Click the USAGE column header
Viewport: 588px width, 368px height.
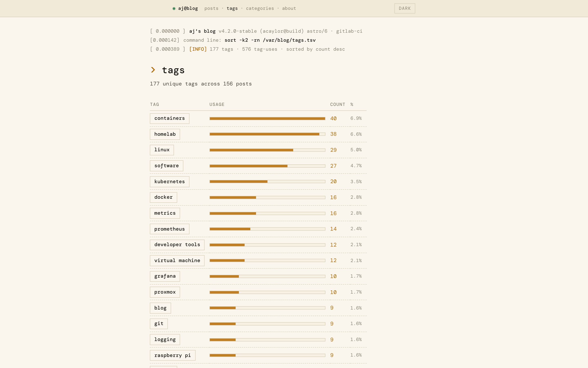point(217,104)
